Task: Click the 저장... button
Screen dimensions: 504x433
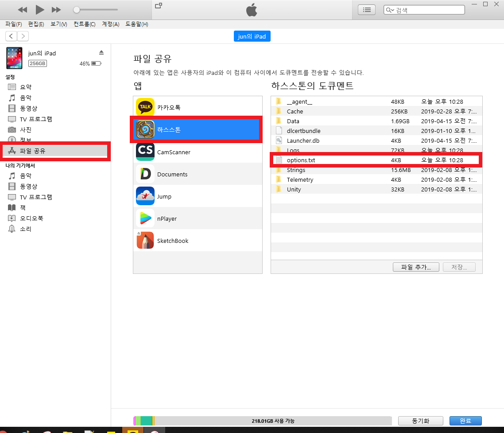Action: click(x=459, y=267)
